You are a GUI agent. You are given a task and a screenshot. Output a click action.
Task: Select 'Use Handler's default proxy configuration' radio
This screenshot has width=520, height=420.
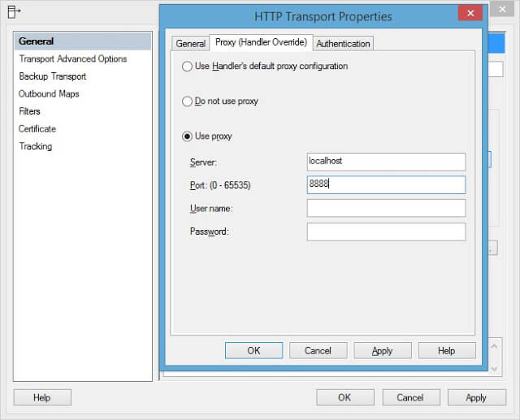(x=187, y=67)
